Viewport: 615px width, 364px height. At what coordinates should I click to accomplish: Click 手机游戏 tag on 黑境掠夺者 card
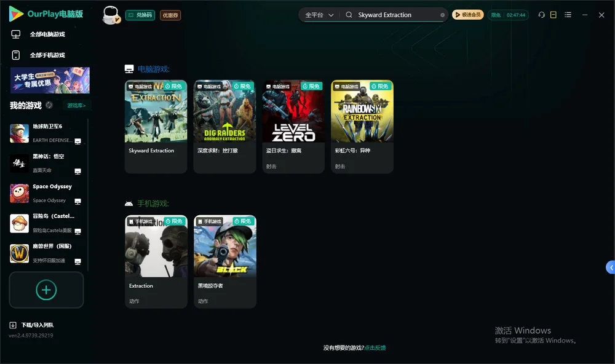pos(210,221)
